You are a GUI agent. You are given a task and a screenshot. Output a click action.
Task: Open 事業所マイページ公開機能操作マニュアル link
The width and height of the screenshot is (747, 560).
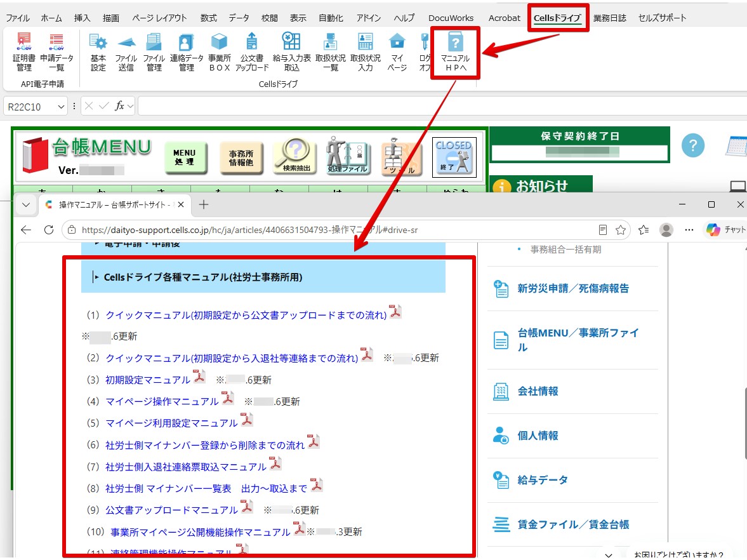click(200, 532)
